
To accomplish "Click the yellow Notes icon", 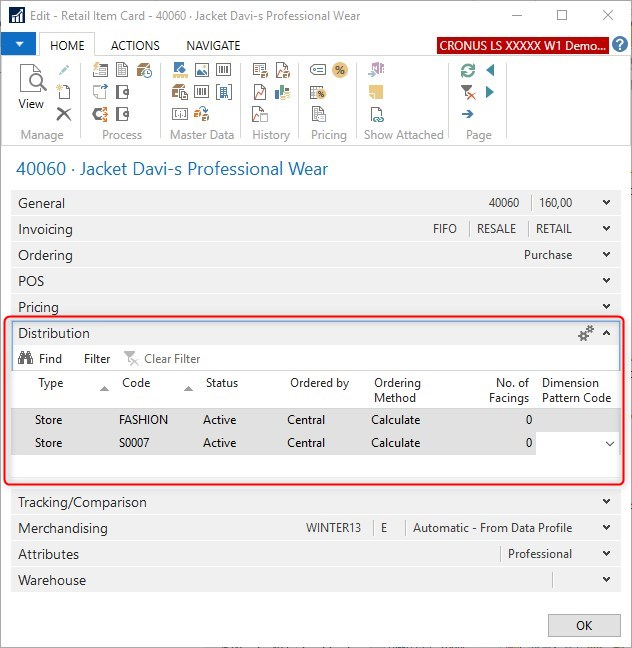I will point(377,92).
